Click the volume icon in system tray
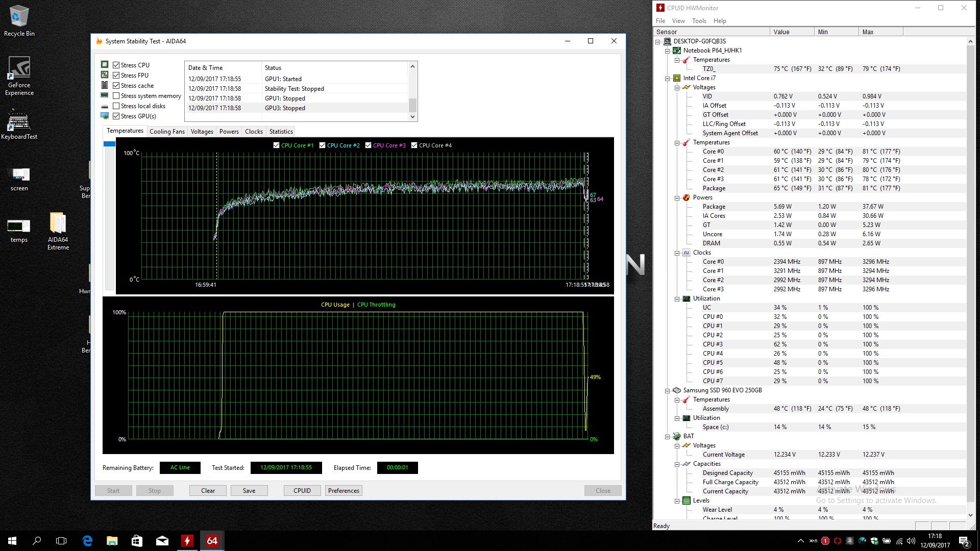 click(911, 541)
